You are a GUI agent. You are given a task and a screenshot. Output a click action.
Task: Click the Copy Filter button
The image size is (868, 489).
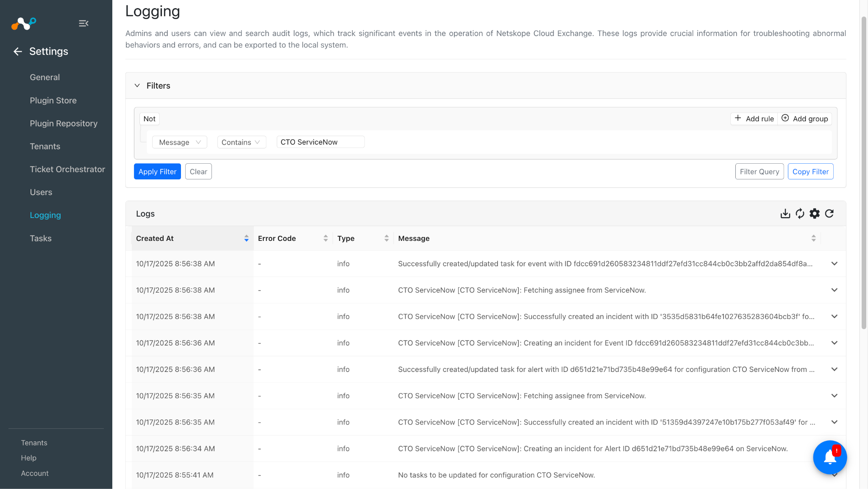click(810, 171)
